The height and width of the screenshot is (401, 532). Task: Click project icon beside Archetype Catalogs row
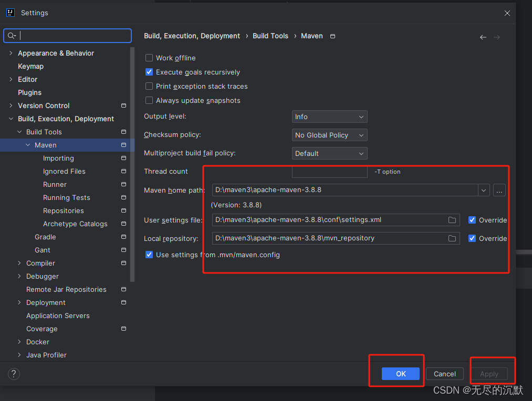click(123, 224)
